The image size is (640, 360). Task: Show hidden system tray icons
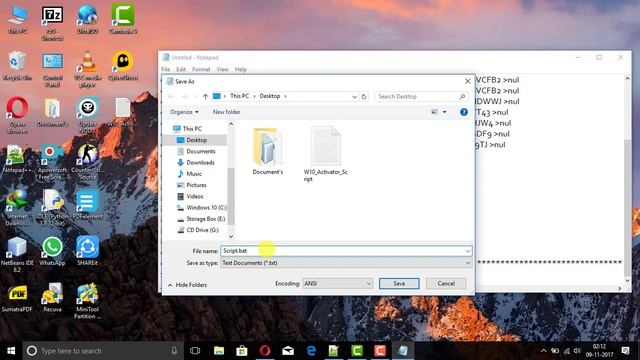543,351
